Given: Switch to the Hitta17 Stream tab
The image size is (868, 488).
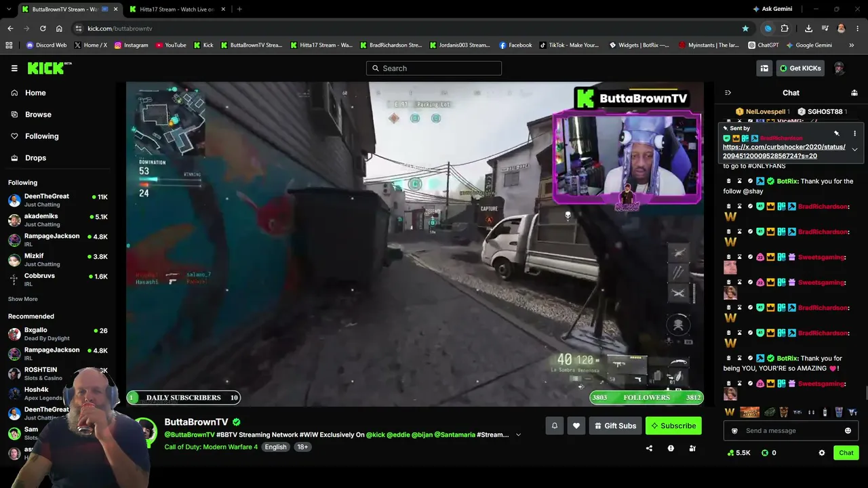Looking at the screenshot, I should click(x=178, y=9).
